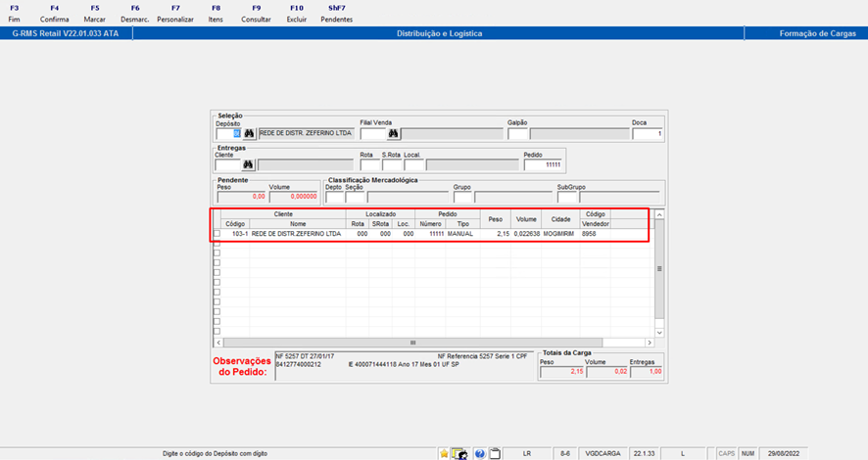Click the horizontal scrollbar thumb

(x=413, y=343)
